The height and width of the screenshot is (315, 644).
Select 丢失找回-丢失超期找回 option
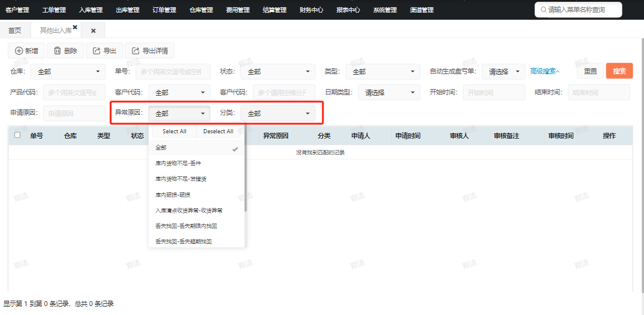[x=197, y=241]
